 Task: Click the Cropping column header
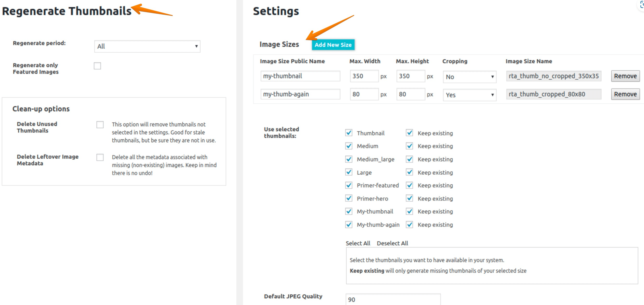455,61
